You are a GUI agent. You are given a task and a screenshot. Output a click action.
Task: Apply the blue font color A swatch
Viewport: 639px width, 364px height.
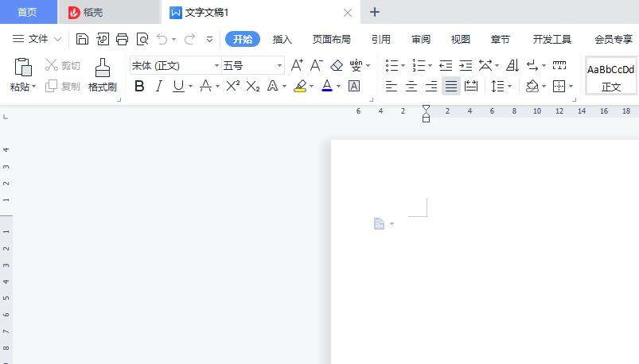327,86
